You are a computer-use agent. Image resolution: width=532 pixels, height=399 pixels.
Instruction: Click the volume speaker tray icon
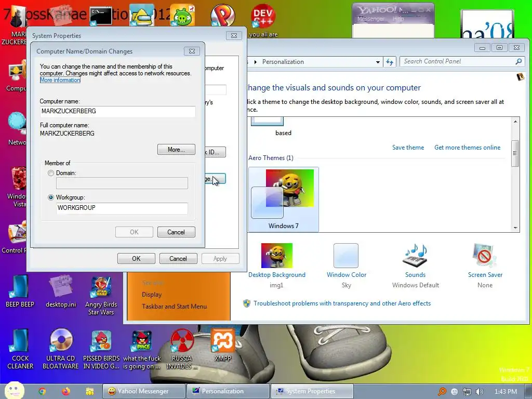tap(479, 392)
